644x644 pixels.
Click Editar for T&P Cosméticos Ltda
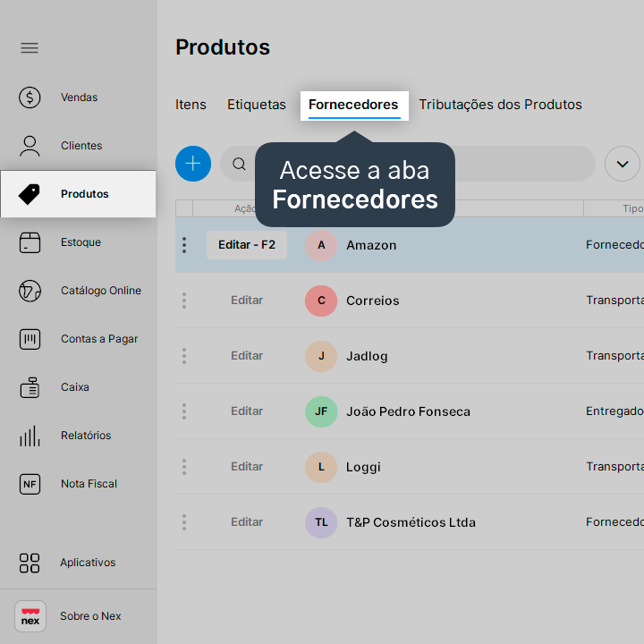[x=247, y=522]
